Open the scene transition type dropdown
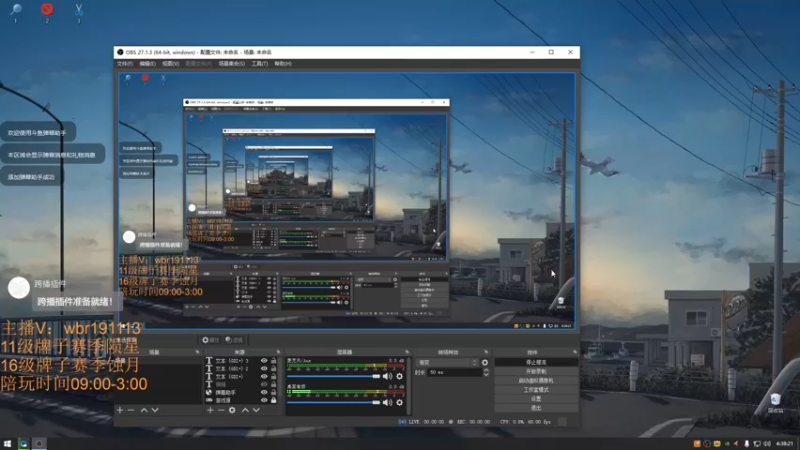The image size is (800, 450). pyautogui.click(x=447, y=363)
